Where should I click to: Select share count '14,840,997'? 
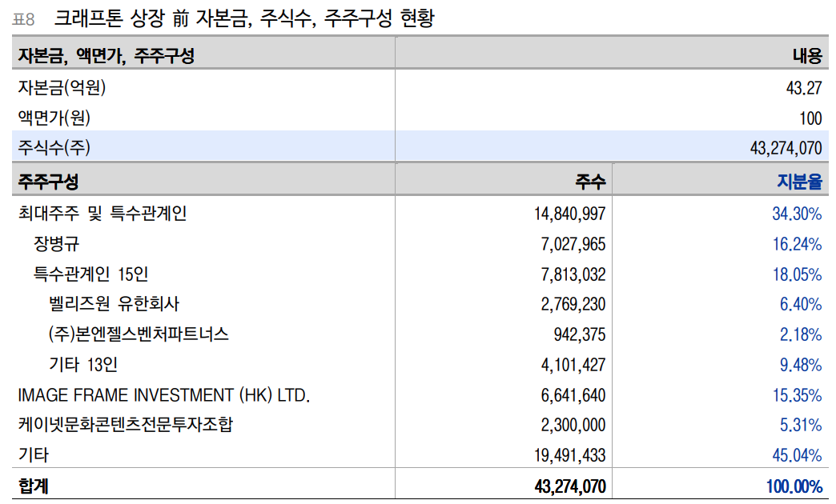tap(570, 214)
